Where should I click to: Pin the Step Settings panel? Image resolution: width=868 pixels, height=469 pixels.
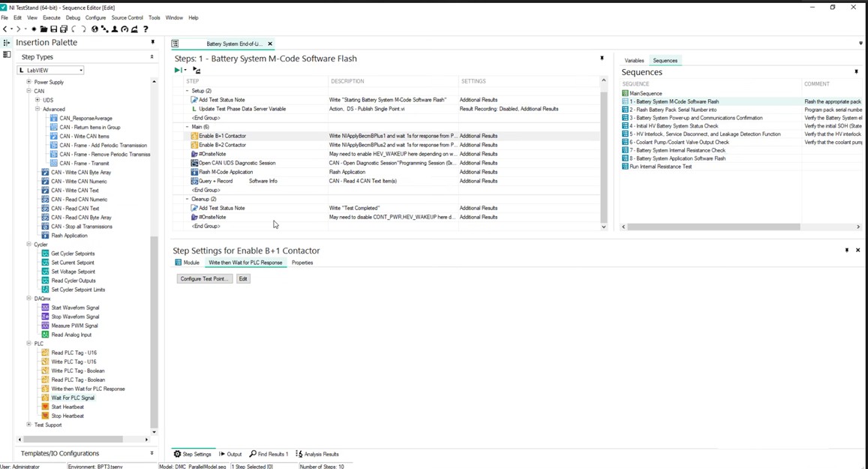(847, 251)
